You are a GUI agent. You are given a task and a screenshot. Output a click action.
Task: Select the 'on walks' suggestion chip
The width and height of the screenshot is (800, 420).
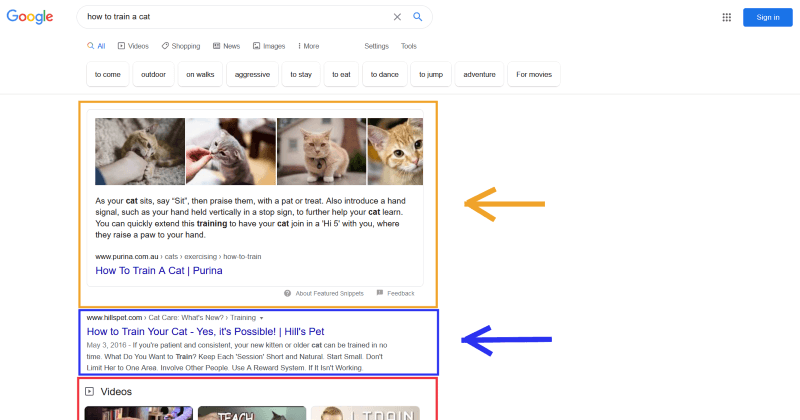pyautogui.click(x=200, y=75)
